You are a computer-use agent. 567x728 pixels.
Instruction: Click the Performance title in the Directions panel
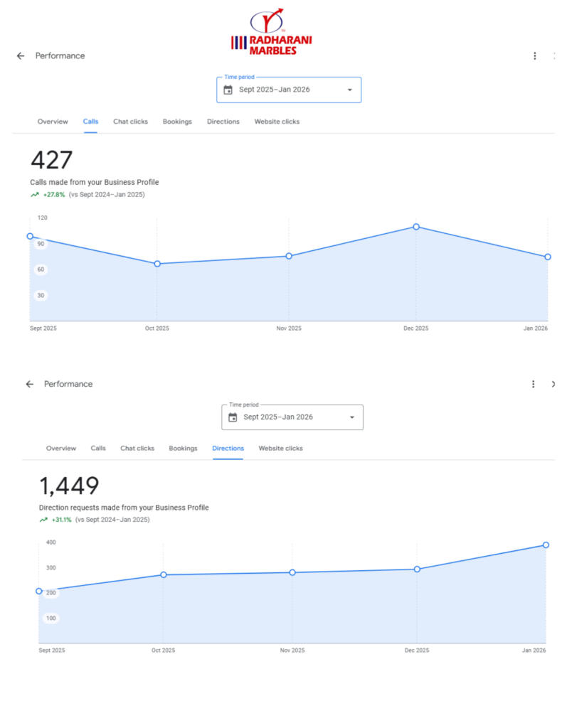[68, 384]
